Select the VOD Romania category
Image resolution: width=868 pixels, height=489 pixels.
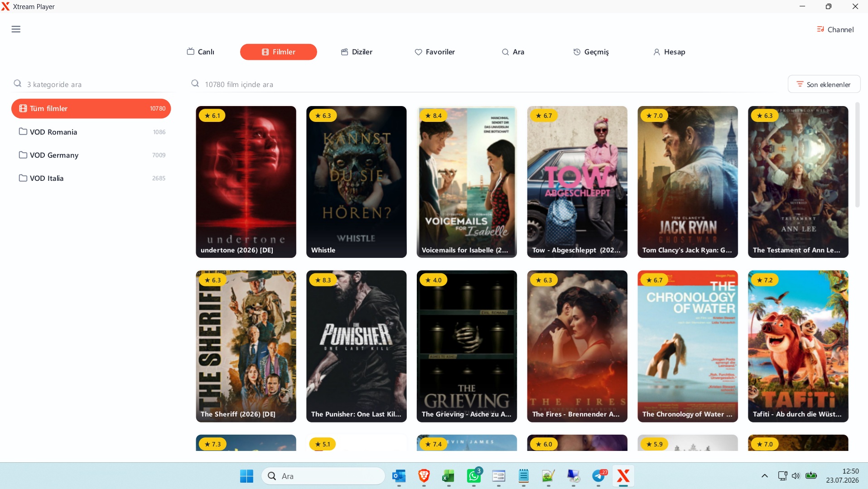point(91,132)
